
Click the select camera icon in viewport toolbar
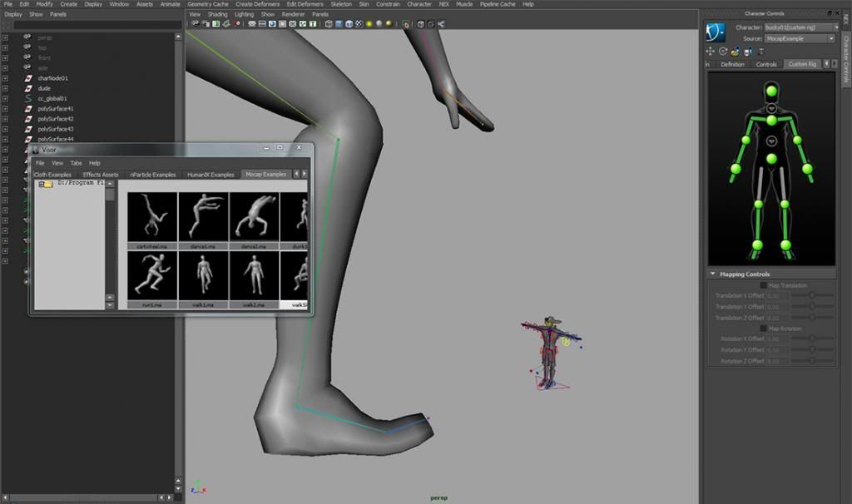tap(195, 24)
